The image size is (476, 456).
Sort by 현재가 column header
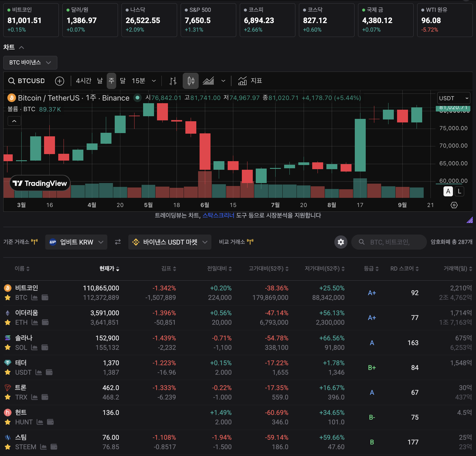109,269
